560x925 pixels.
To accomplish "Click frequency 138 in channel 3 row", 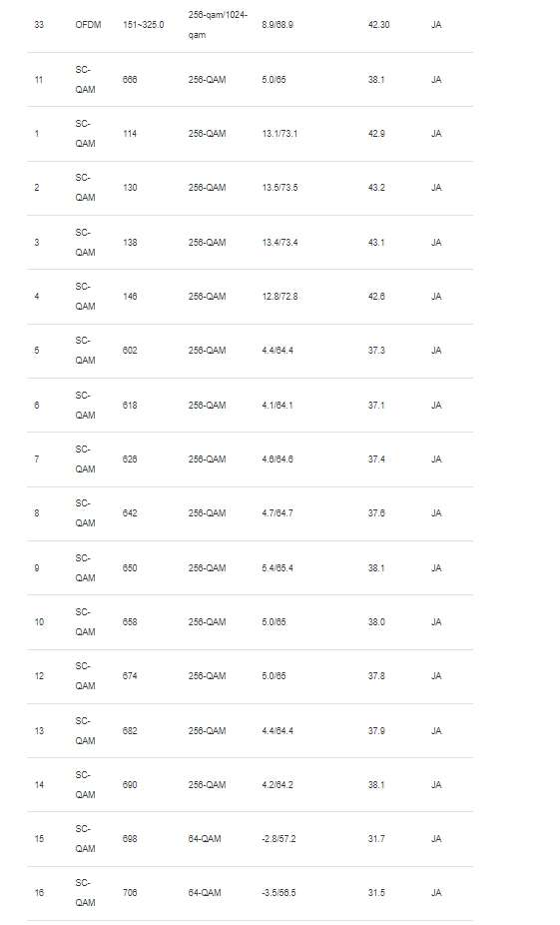I will 130,243.
